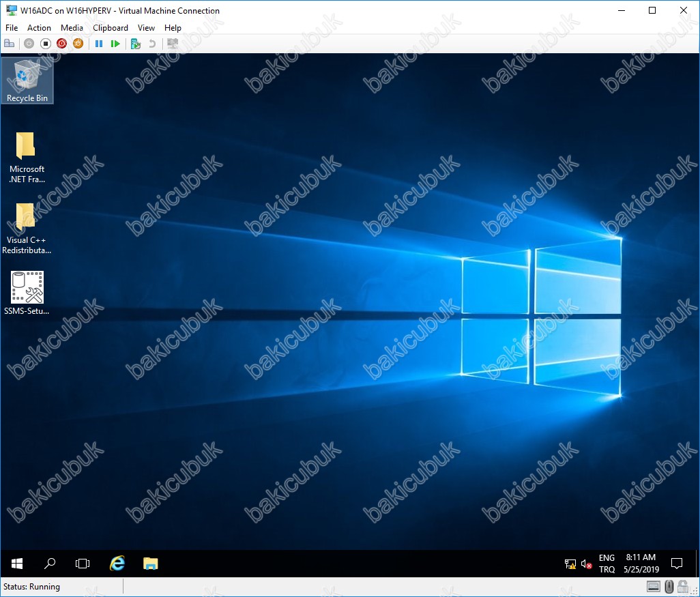Open the Help menu
700x597 pixels.
[x=173, y=28]
